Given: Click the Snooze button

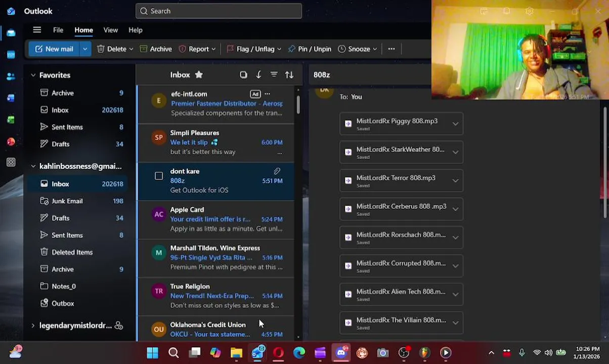Looking at the screenshot, I should pyautogui.click(x=354, y=49).
